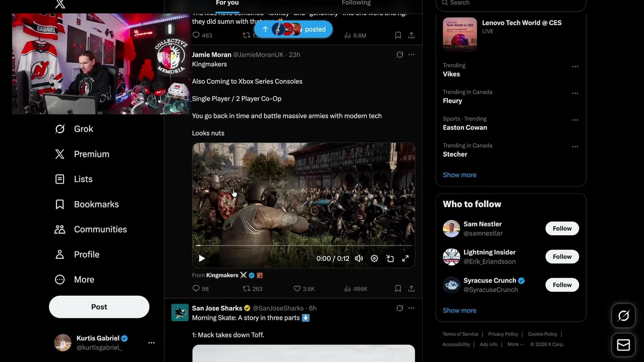This screenshot has width=644, height=362.
Task: Click the new posts pill
Action: click(x=293, y=29)
